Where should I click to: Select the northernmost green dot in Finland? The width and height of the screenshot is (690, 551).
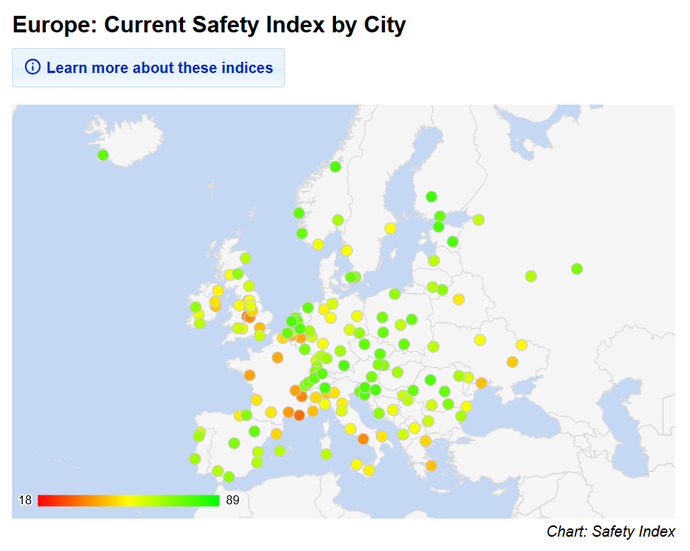[431, 197]
